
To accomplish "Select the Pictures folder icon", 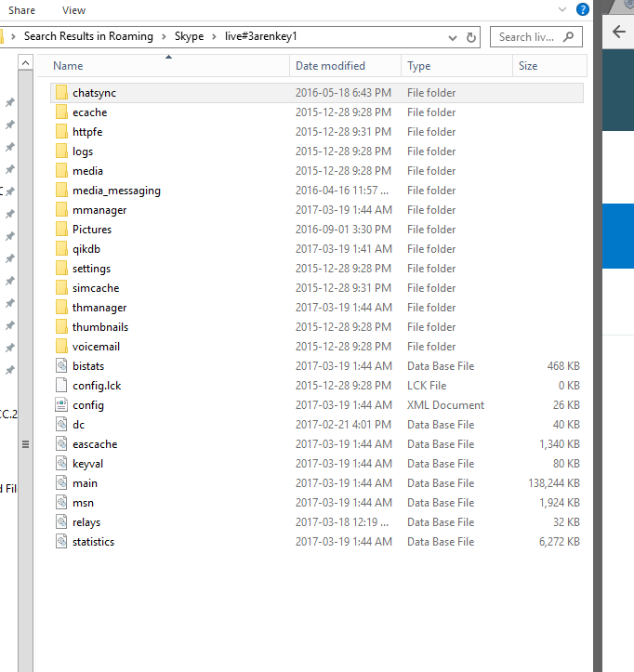I will point(61,230).
